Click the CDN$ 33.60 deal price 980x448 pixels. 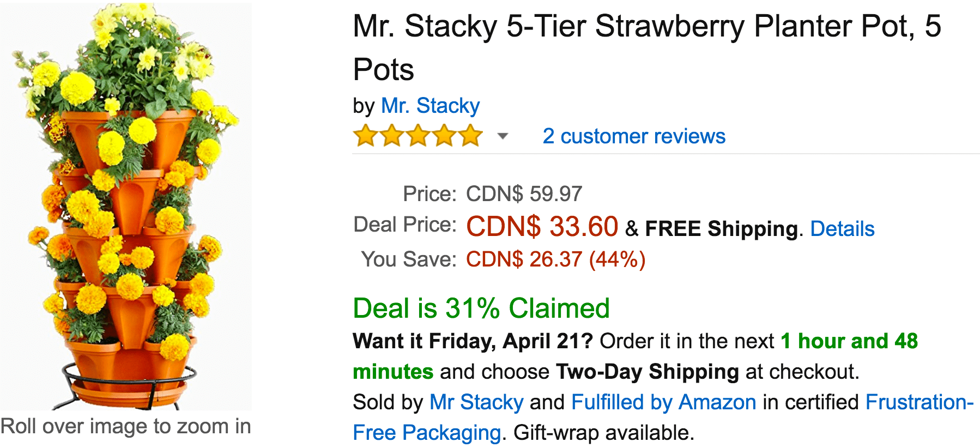click(x=542, y=226)
